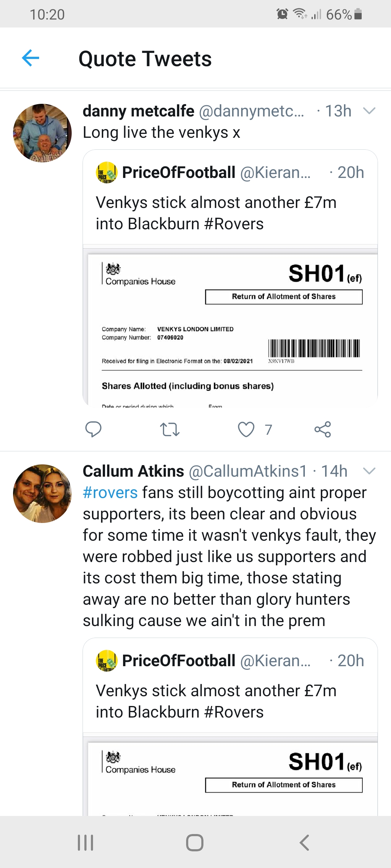Open Callum Atkins' tweet options chevron
The height and width of the screenshot is (868, 391).
369,471
